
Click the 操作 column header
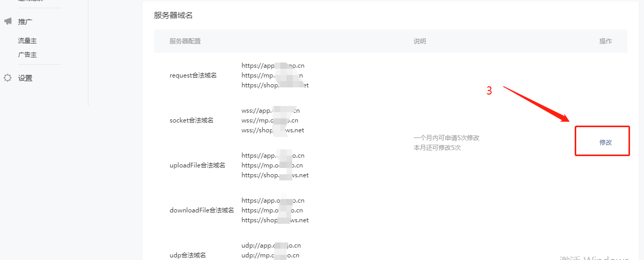click(x=606, y=41)
